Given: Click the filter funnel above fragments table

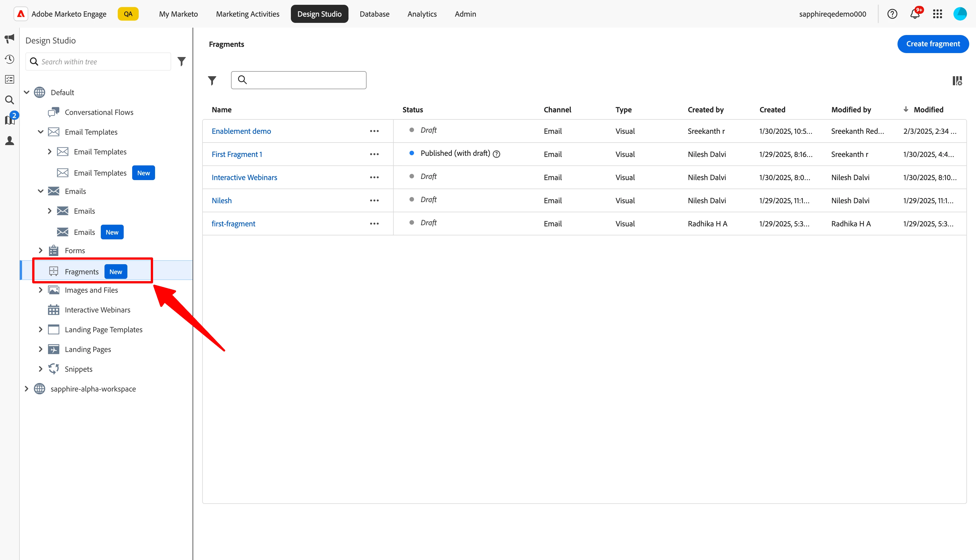Looking at the screenshot, I should (x=212, y=80).
